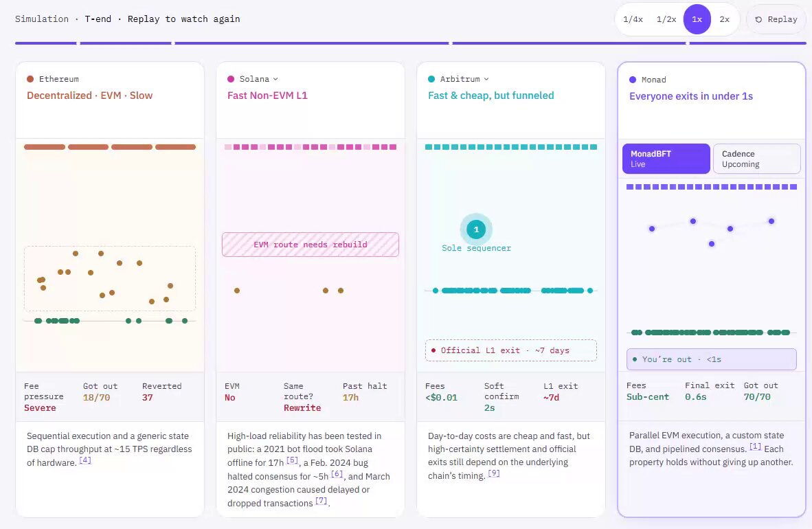The height and width of the screenshot is (529, 812).
Task: Click the Soft confirm value 2s
Action: [489, 408]
